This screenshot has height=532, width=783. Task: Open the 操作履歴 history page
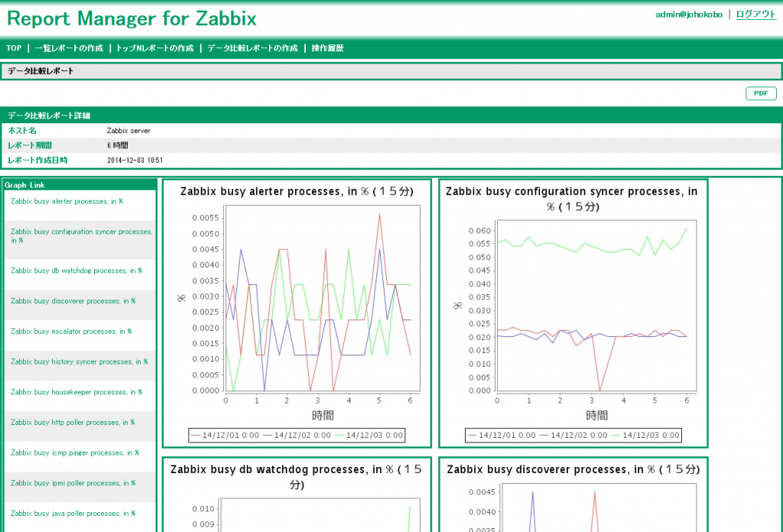[x=327, y=47]
